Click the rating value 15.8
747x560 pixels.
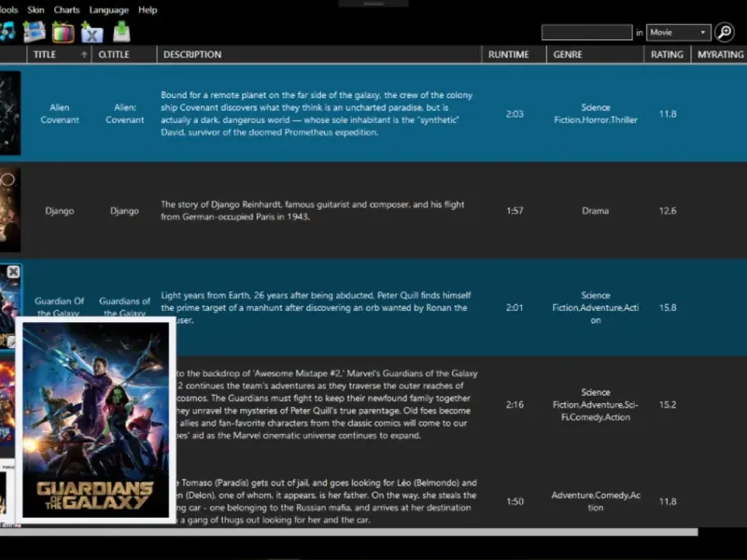pos(668,308)
